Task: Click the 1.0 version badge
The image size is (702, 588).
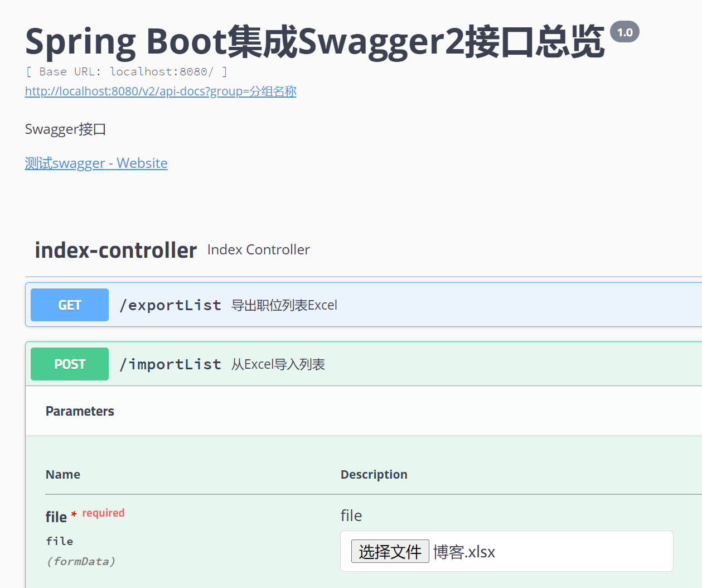Action: pos(624,32)
